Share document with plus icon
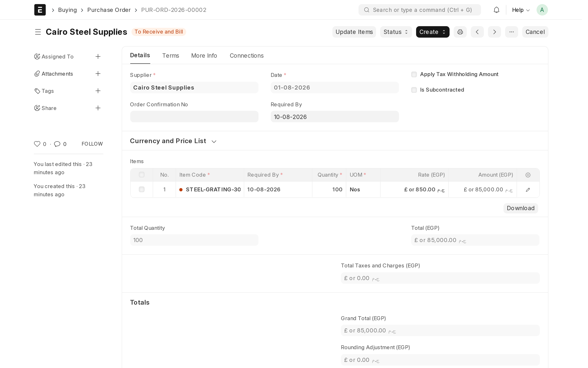The width and height of the screenshot is (588, 368). click(98, 108)
